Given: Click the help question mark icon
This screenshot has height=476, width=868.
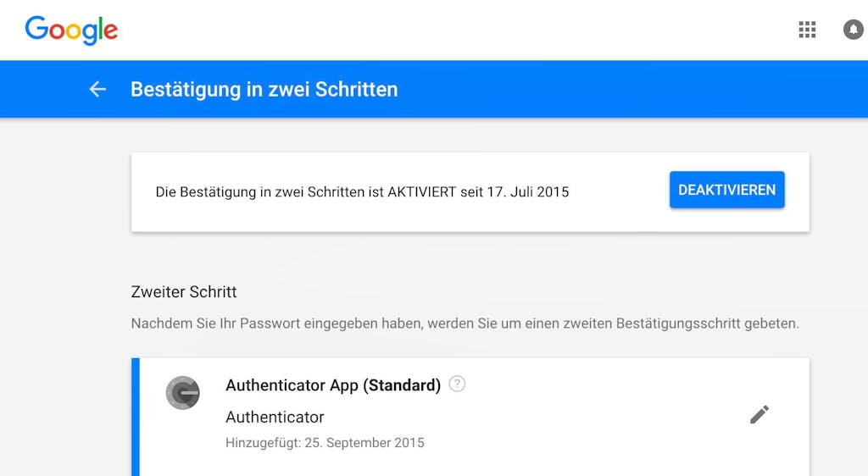Looking at the screenshot, I should click(x=457, y=384).
